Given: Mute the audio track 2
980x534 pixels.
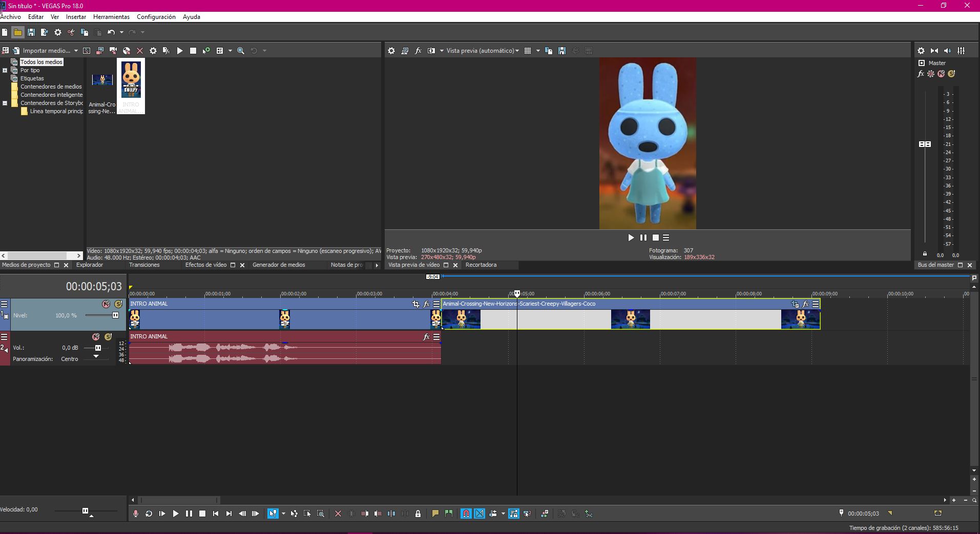Looking at the screenshot, I should pyautogui.click(x=96, y=337).
